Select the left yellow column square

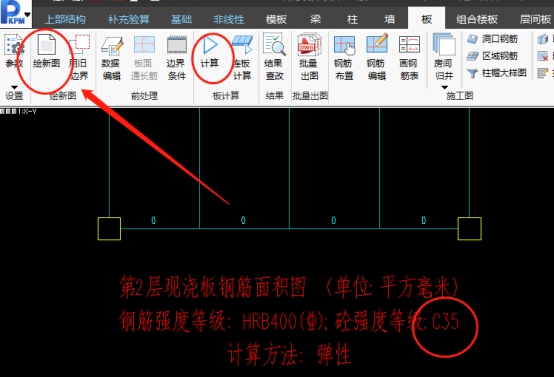[109, 229]
